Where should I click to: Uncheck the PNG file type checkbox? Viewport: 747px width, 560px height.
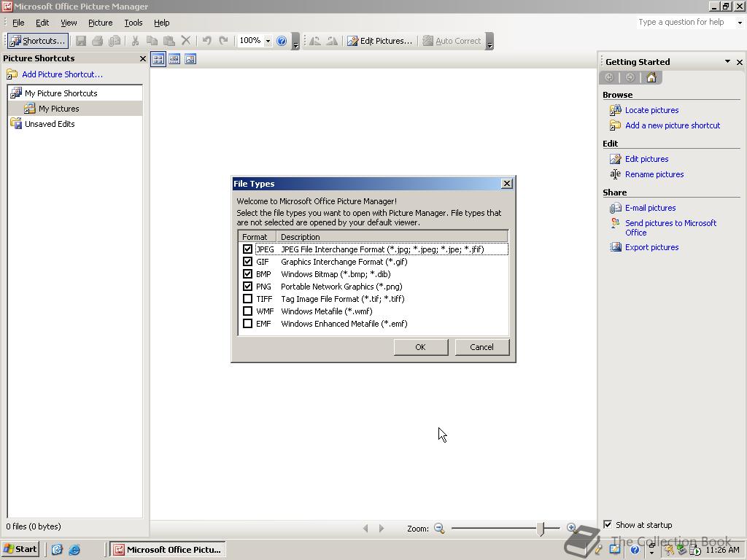tap(247, 286)
